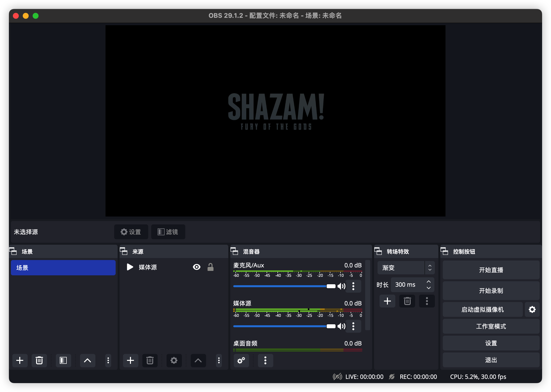This screenshot has height=392, width=551.
Task: Add a new scene with plus icon
Action: tap(20, 360)
